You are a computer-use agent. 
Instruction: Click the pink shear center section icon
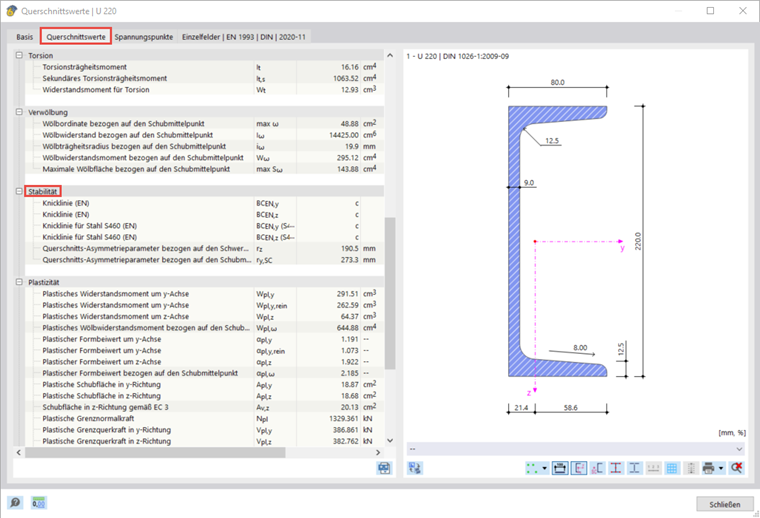pyautogui.click(x=597, y=468)
